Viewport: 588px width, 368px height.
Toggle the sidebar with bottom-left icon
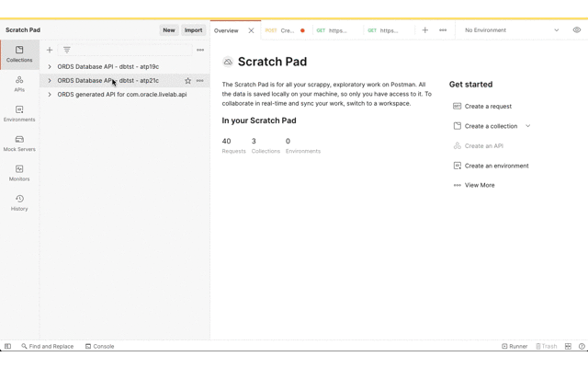7,347
